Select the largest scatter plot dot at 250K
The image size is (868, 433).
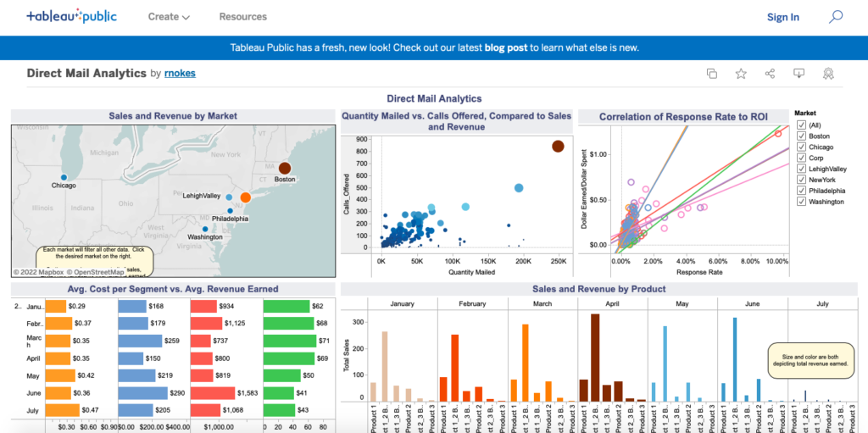558,146
